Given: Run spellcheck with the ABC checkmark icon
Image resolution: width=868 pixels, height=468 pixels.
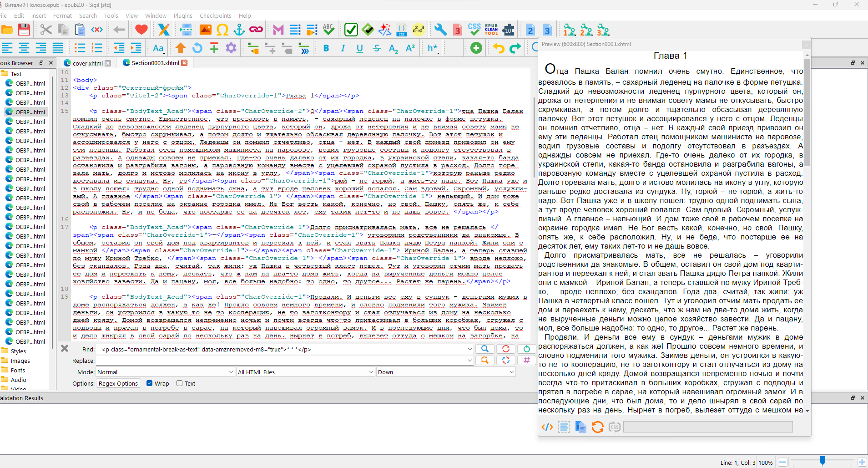Looking at the screenshot, I should tap(328, 30).
